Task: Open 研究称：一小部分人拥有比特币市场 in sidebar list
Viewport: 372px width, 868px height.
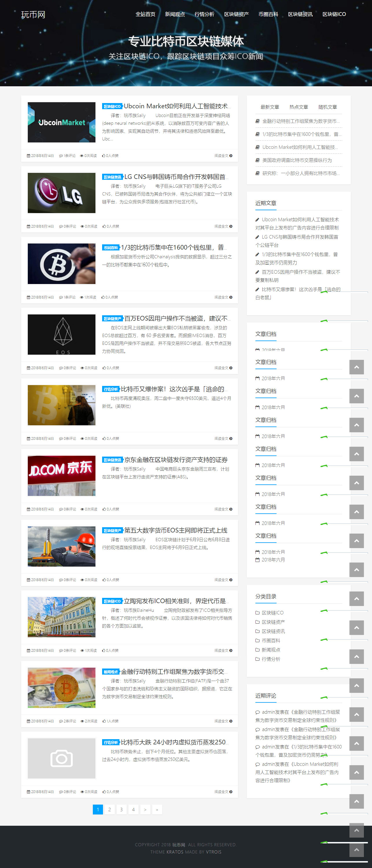Action: click(301, 173)
